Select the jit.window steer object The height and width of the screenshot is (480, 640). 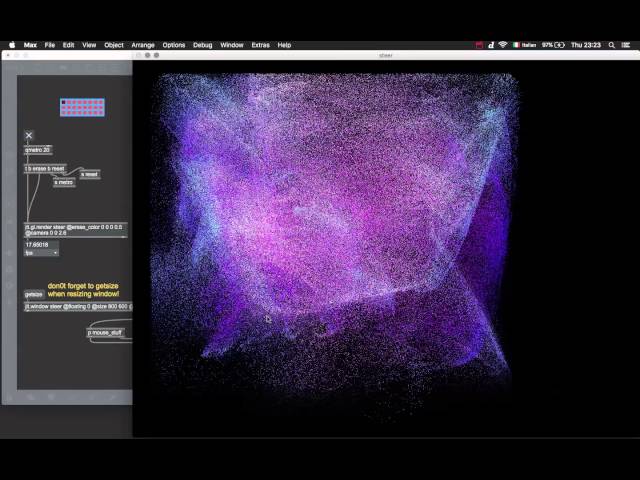[x=78, y=306]
